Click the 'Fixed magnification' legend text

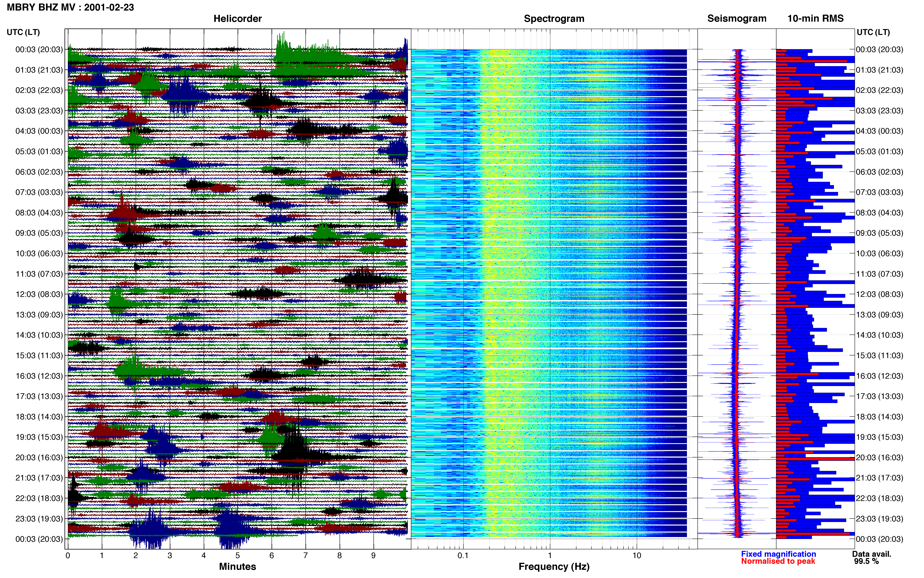coord(778,554)
